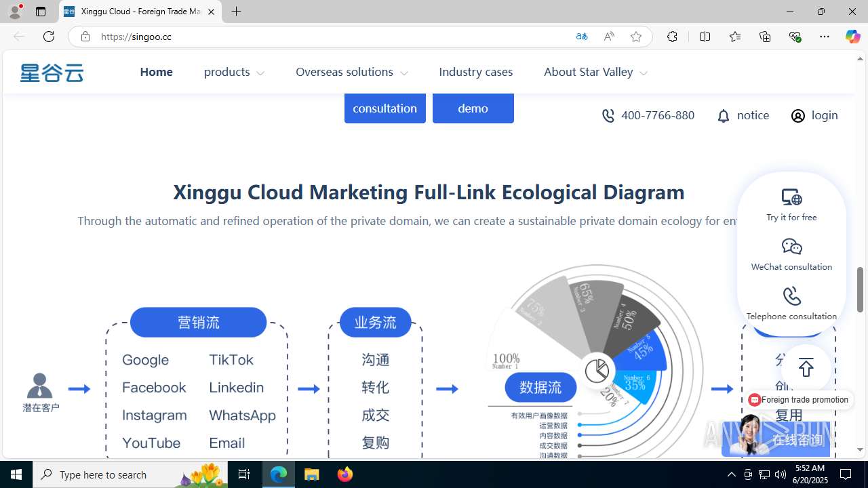Click the Foreign trade promotion chat tag

799,400
